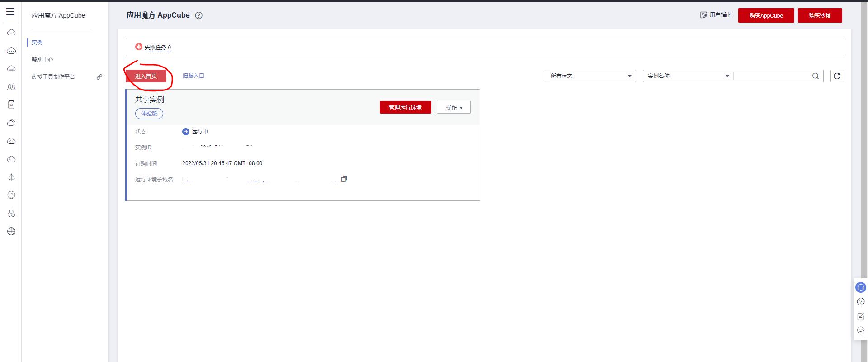Click the smiley satisfaction icon
The height and width of the screenshot is (362, 868).
pos(861,330)
